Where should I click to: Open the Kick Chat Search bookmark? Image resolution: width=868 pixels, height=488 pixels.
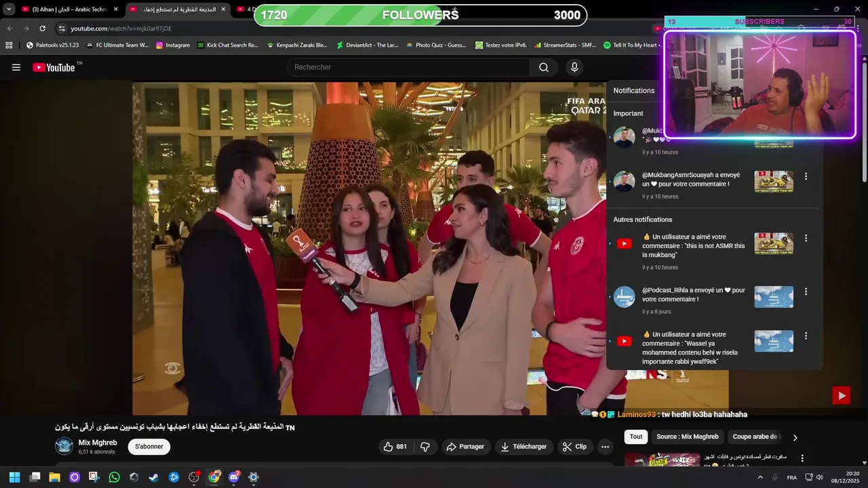coord(228,45)
